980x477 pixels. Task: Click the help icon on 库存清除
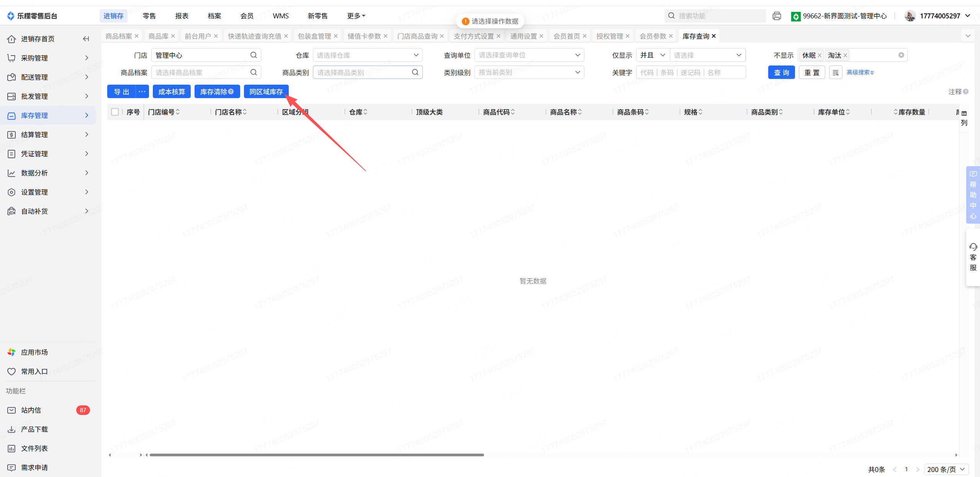pyautogui.click(x=231, y=92)
